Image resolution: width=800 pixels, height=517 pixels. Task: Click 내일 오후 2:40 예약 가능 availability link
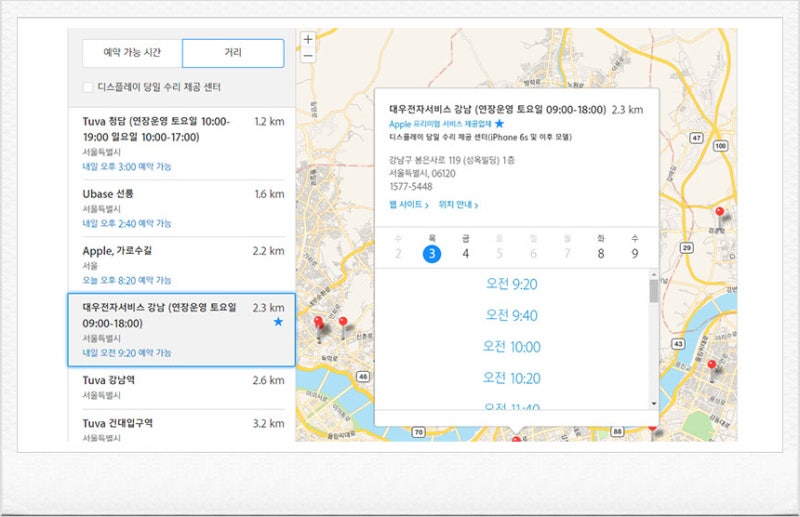(127, 224)
